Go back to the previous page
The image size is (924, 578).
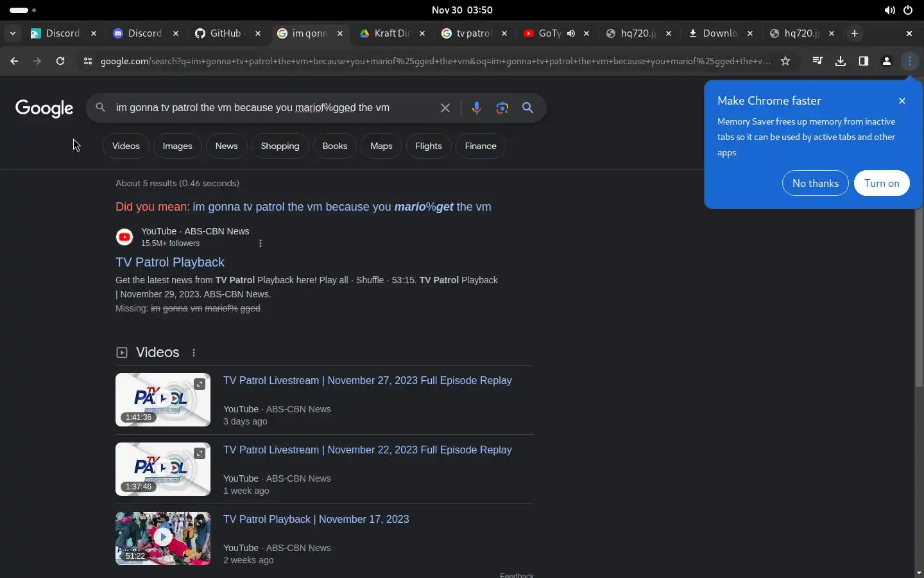point(14,61)
